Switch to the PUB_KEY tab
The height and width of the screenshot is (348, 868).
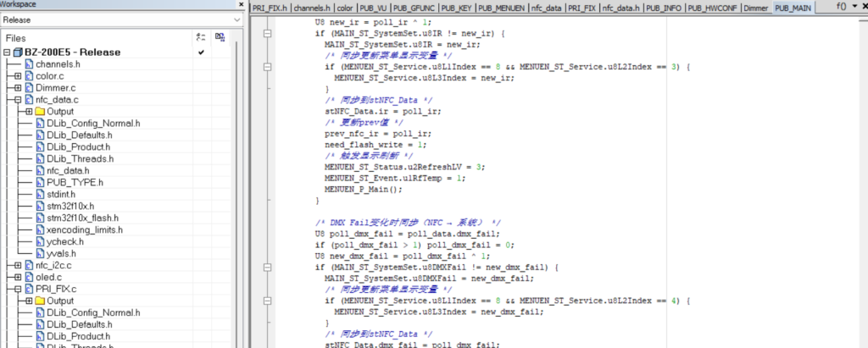(457, 8)
